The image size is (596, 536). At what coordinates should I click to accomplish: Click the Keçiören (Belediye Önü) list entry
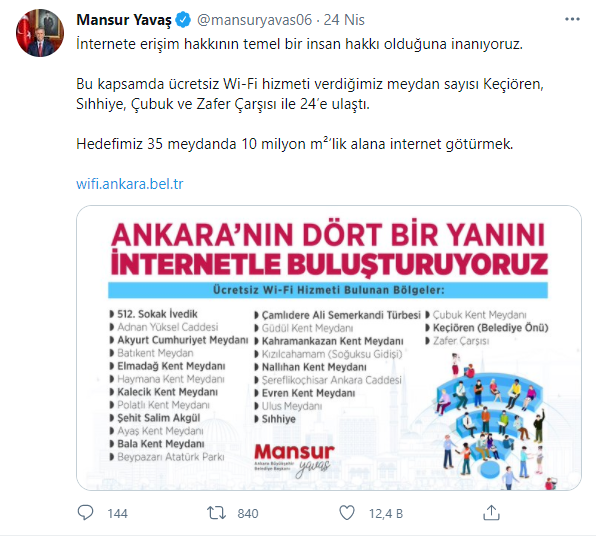[x=487, y=328]
